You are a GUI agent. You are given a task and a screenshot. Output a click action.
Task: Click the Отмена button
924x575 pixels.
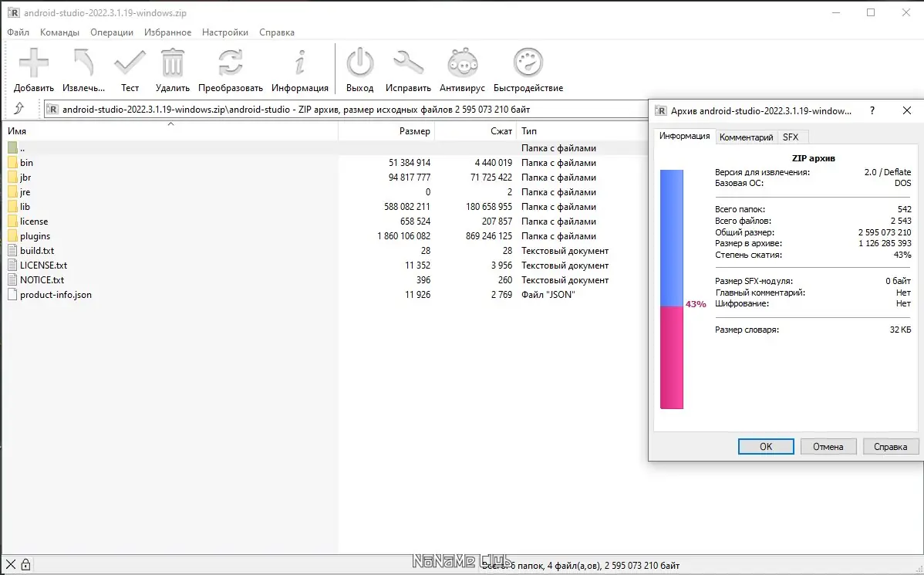(x=828, y=446)
